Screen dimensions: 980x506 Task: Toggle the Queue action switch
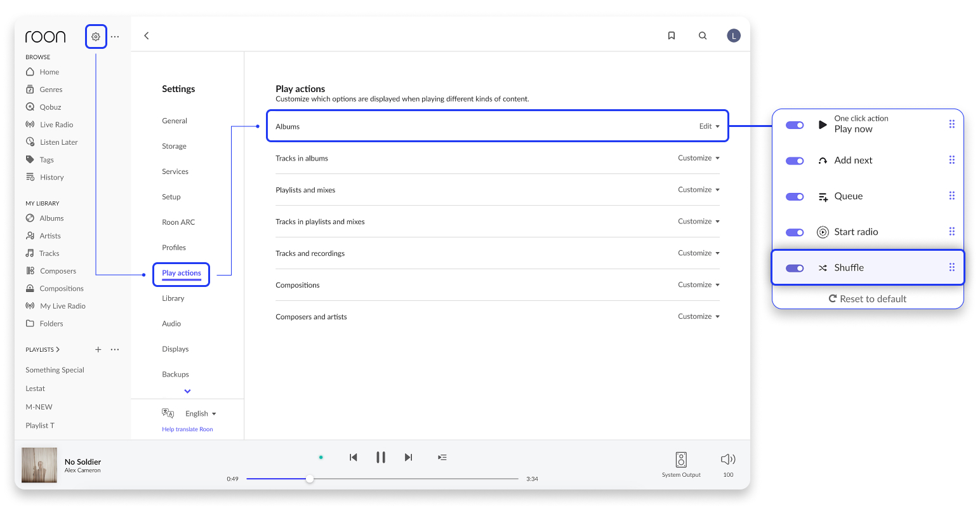point(795,197)
